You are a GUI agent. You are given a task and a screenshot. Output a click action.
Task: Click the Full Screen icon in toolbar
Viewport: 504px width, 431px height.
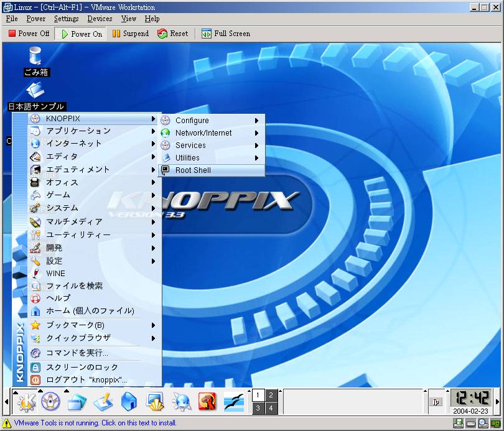[x=207, y=34]
